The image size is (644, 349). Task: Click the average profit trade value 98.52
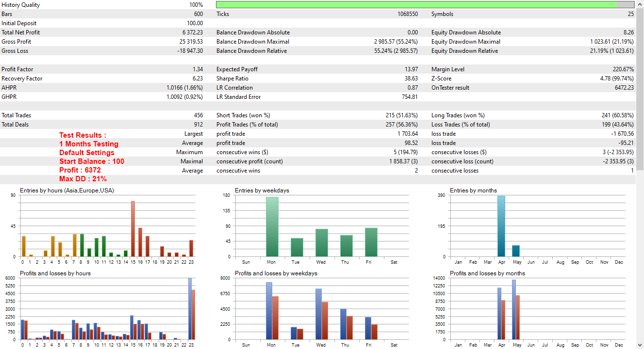point(411,143)
